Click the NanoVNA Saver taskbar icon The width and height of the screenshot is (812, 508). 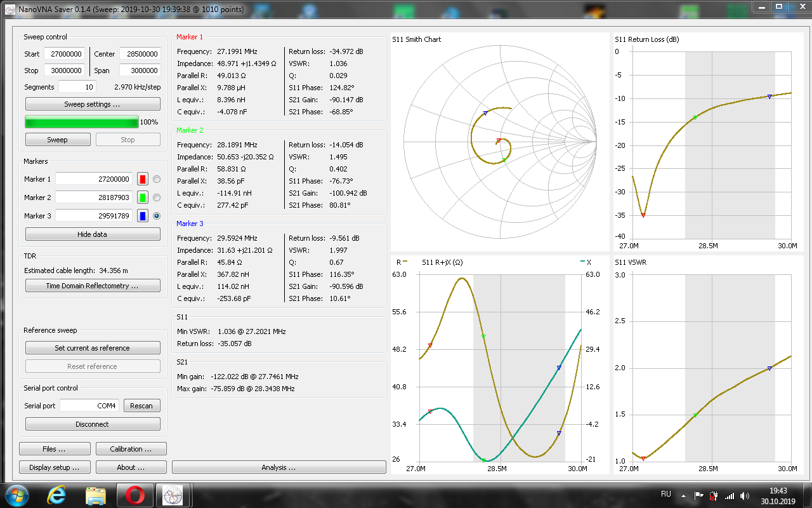coord(173,495)
